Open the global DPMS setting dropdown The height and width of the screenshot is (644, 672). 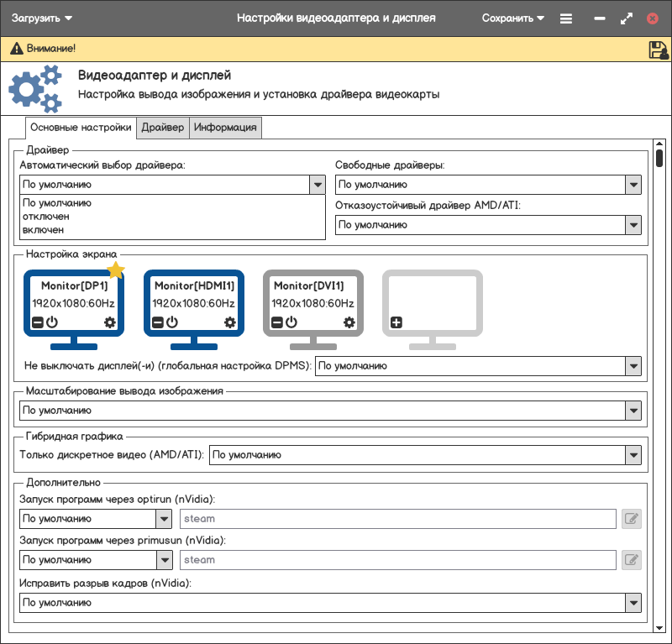click(633, 366)
